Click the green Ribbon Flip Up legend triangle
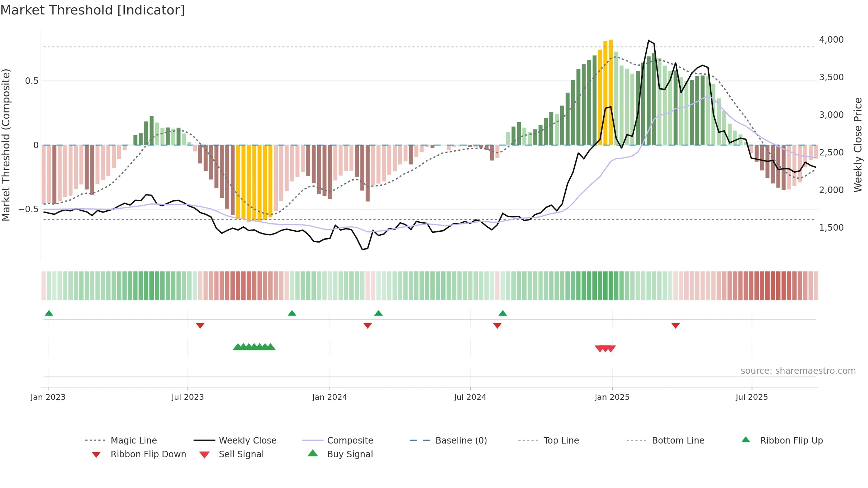868x488 pixels. click(746, 440)
